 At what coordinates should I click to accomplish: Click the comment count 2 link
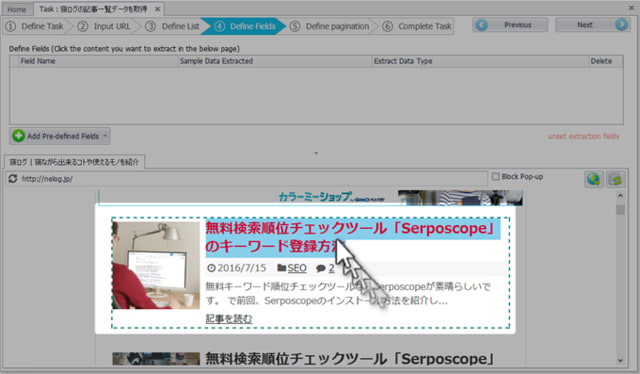tap(331, 268)
